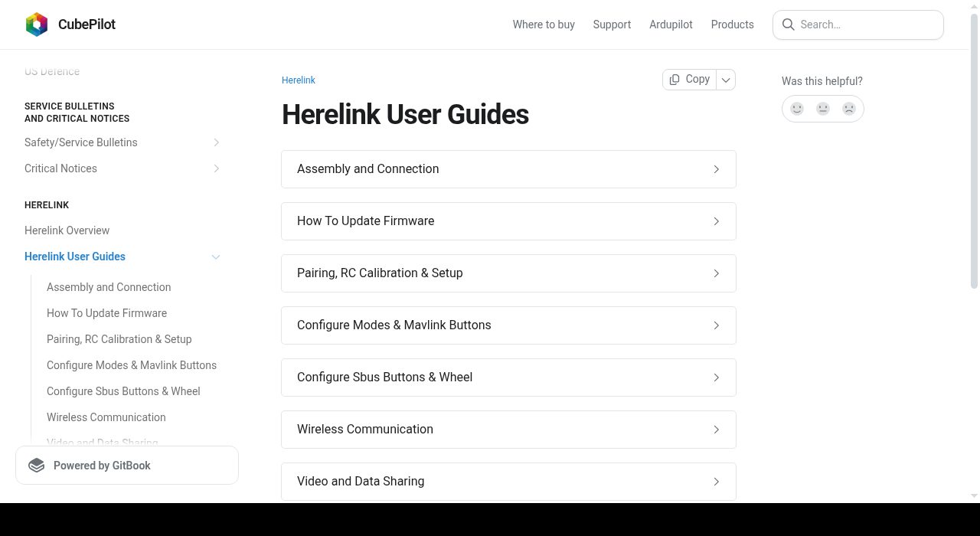
Task: Open Where to buy menu
Action: pos(544,25)
